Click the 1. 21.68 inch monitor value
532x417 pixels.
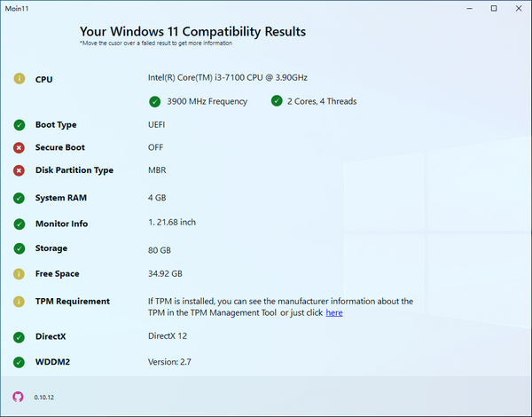[172, 222]
